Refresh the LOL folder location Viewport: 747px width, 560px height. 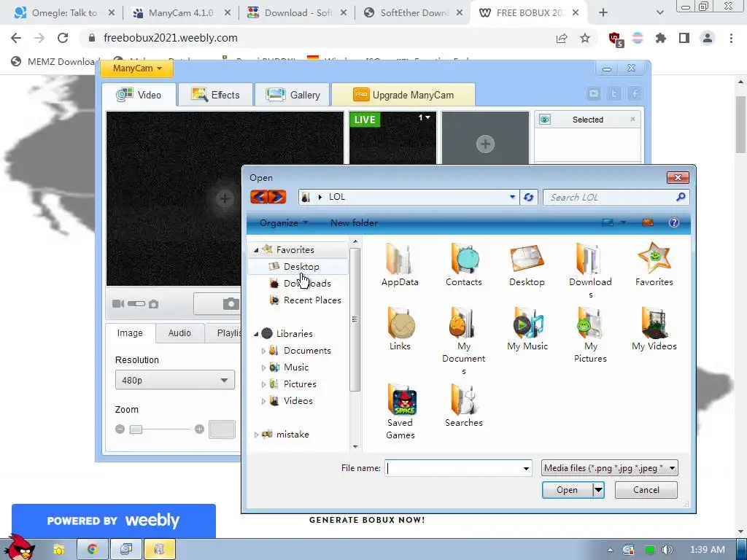point(528,197)
